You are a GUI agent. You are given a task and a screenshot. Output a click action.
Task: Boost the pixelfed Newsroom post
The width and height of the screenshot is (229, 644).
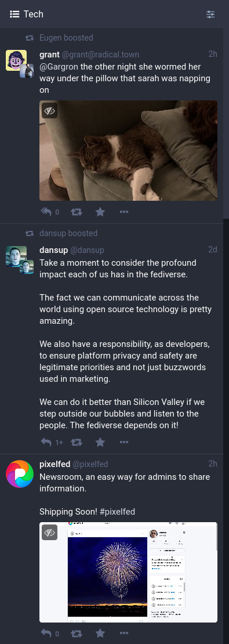[x=77, y=634]
